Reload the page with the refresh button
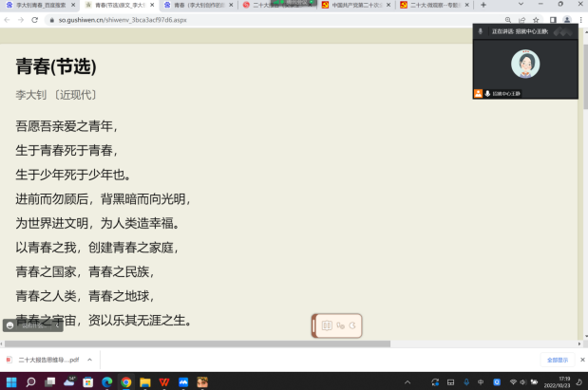Screen dimensions: 588x390 coord(36,19)
